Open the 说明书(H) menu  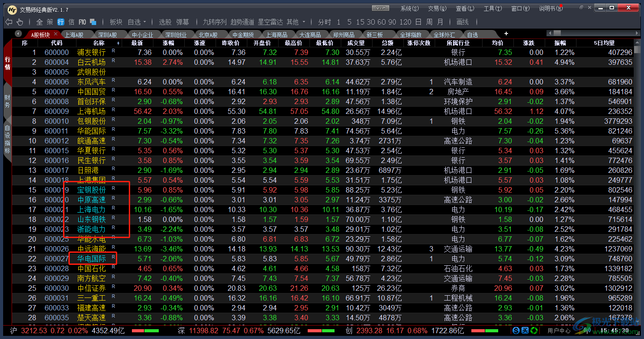click(x=551, y=8)
